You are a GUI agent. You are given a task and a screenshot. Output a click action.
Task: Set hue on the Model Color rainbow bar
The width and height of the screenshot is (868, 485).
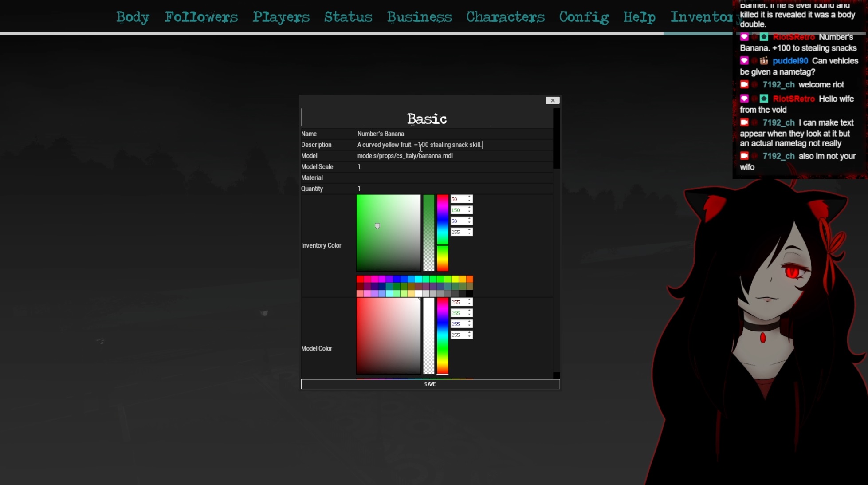click(x=442, y=336)
